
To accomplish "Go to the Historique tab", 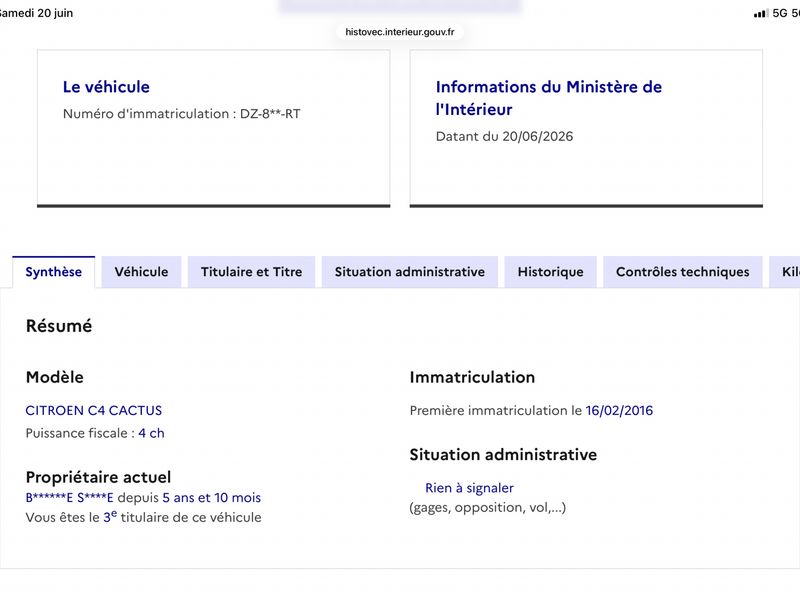I will pos(551,272).
